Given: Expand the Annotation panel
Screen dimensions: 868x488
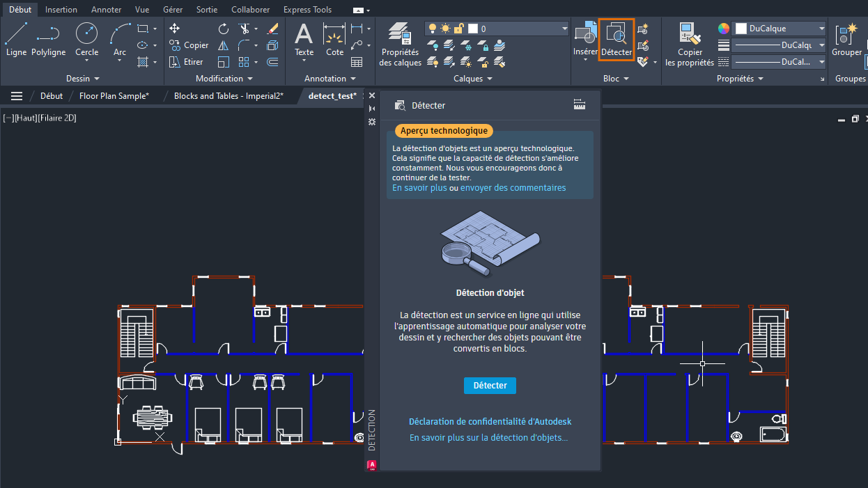Looking at the screenshot, I should [330, 79].
